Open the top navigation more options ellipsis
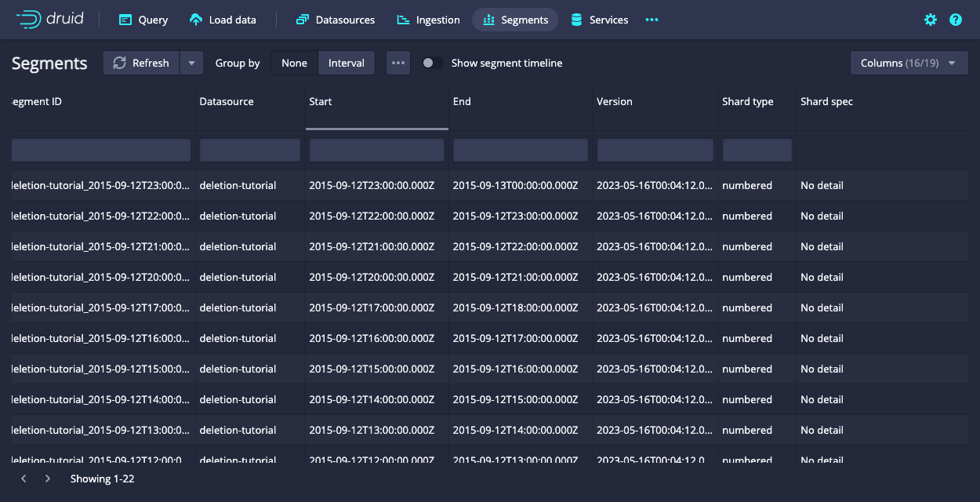This screenshot has width=980, height=502. (652, 20)
